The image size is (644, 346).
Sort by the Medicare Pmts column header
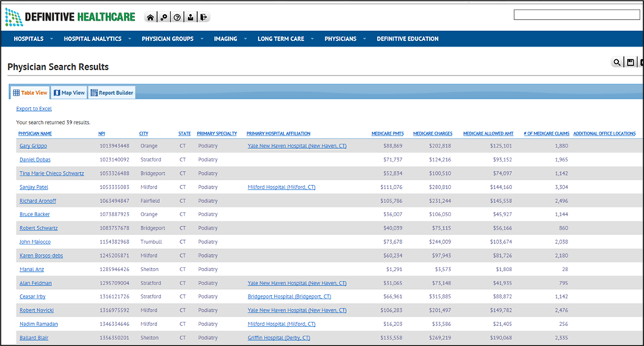point(388,133)
